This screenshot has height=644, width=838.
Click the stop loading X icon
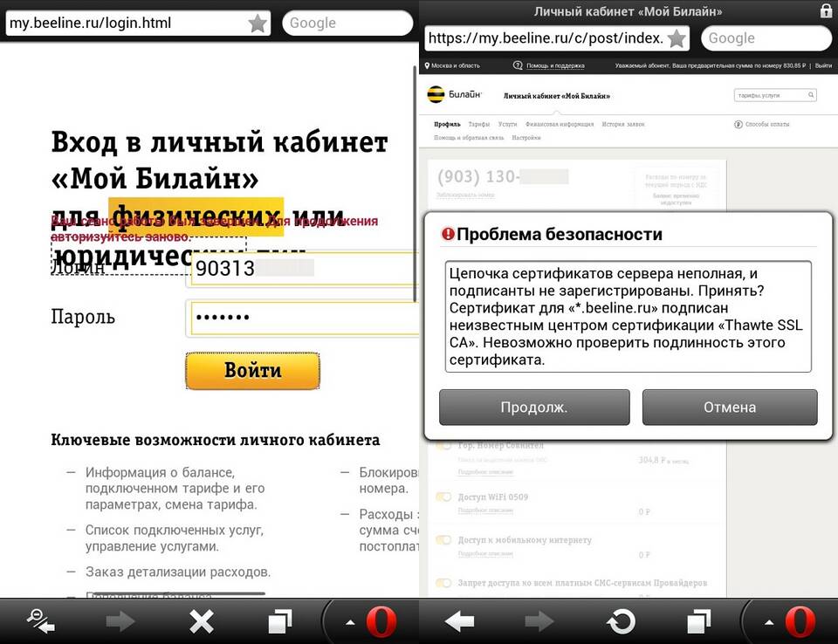[202, 621]
